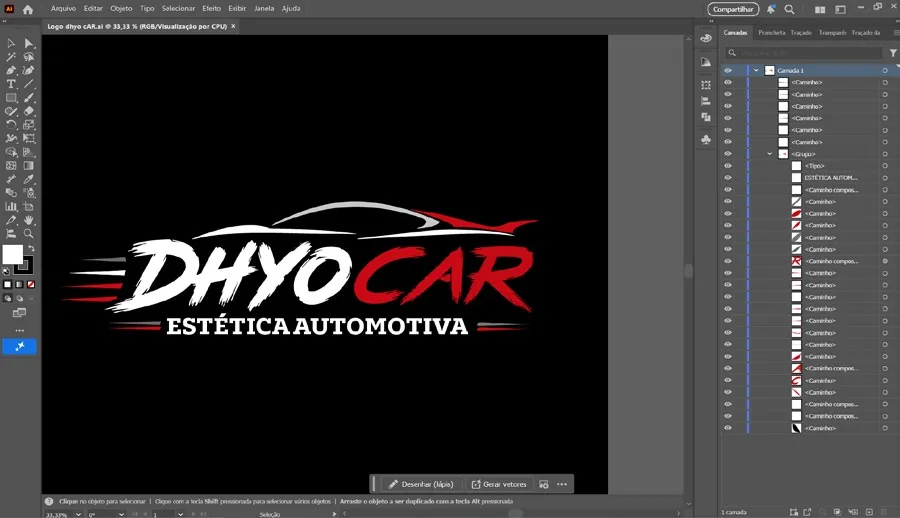Click the notifications bell icon
Image resolution: width=900 pixels, height=518 pixels.
point(771,9)
